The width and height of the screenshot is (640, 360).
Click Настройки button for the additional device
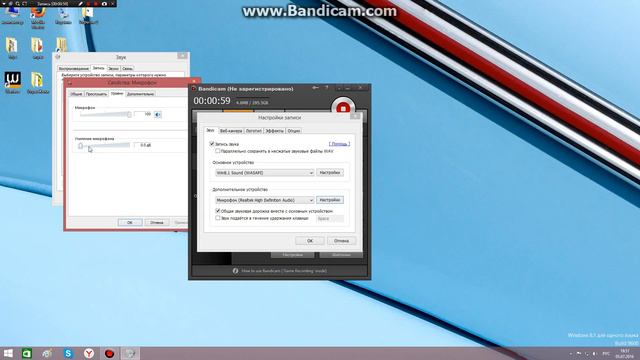point(330,200)
